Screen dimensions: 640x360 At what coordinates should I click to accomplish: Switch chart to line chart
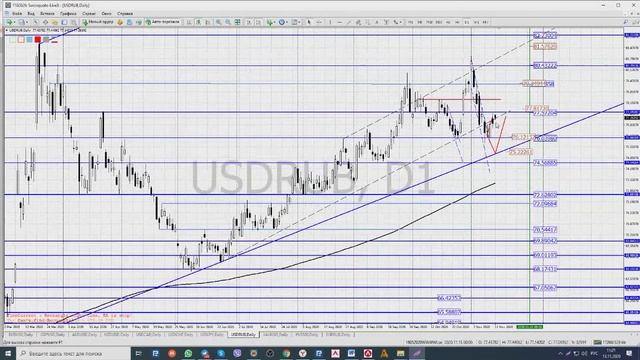(x=208, y=22)
